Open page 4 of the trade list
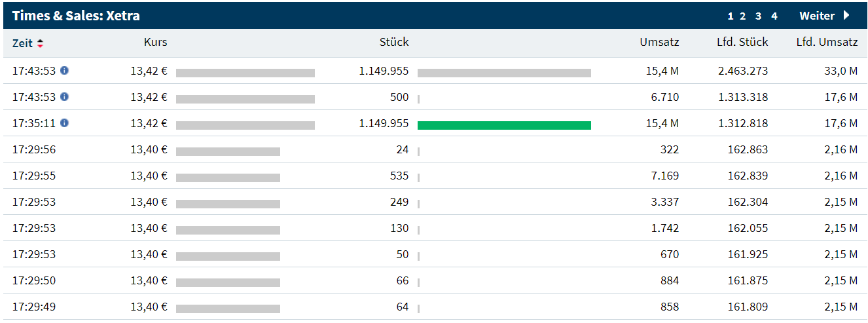The height and width of the screenshot is (323, 868). pos(774,16)
